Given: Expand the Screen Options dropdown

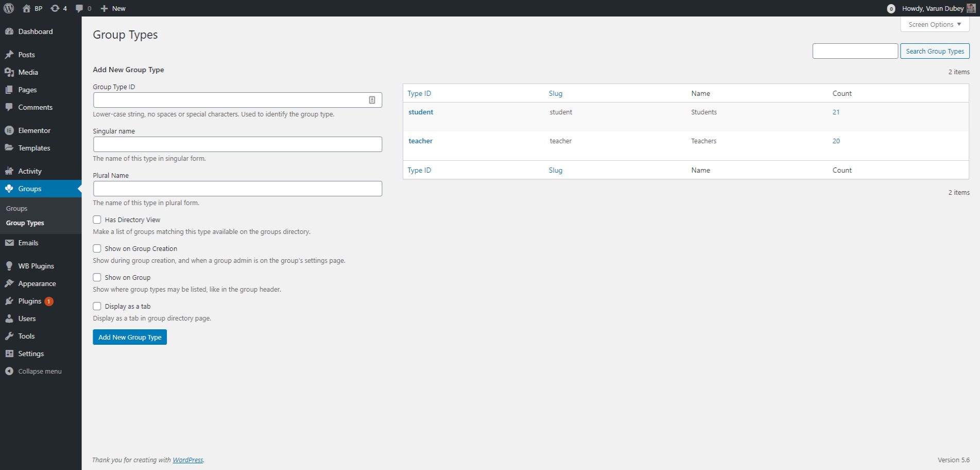Looking at the screenshot, I should [x=935, y=24].
